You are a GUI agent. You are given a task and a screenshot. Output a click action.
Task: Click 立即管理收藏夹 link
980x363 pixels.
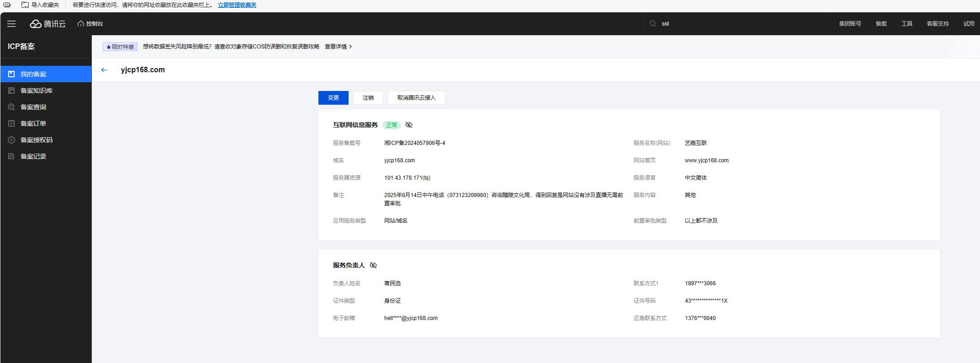[237, 5]
